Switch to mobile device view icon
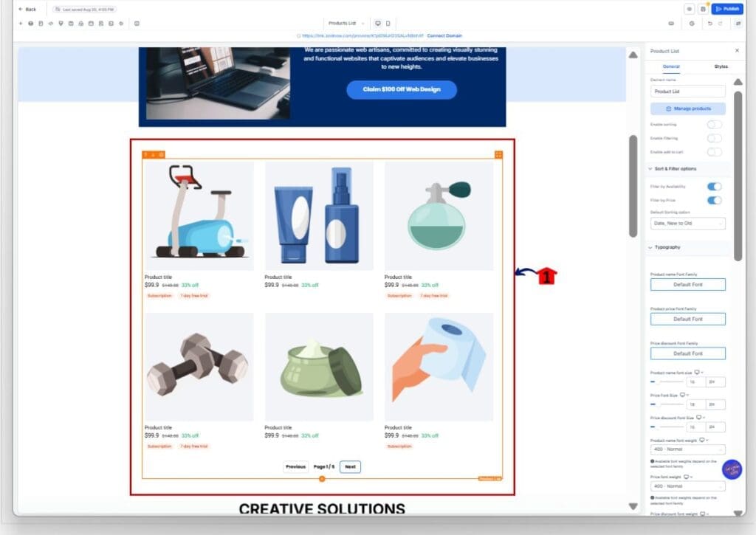This screenshot has width=756, height=535. (388, 23)
